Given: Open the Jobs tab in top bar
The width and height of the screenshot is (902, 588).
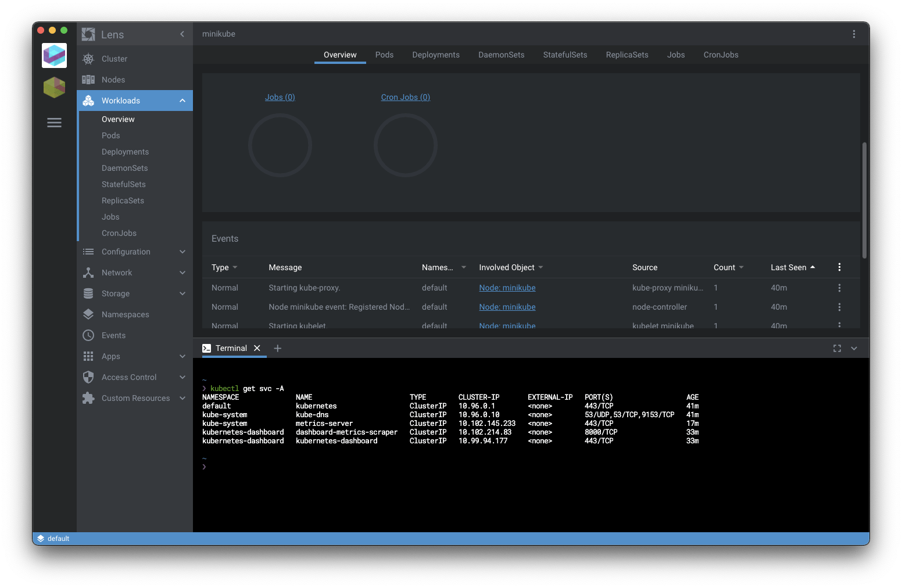Looking at the screenshot, I should click(676, 55).
